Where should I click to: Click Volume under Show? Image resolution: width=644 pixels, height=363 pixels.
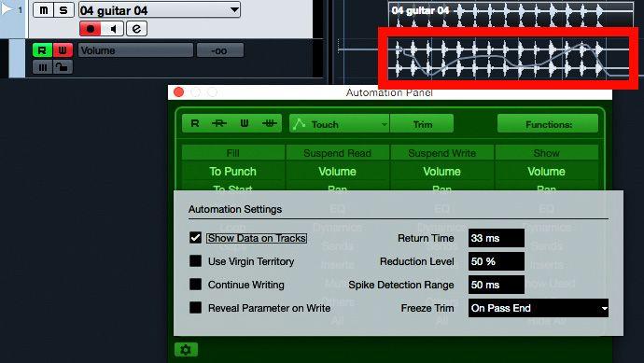[x=546, y=171]
